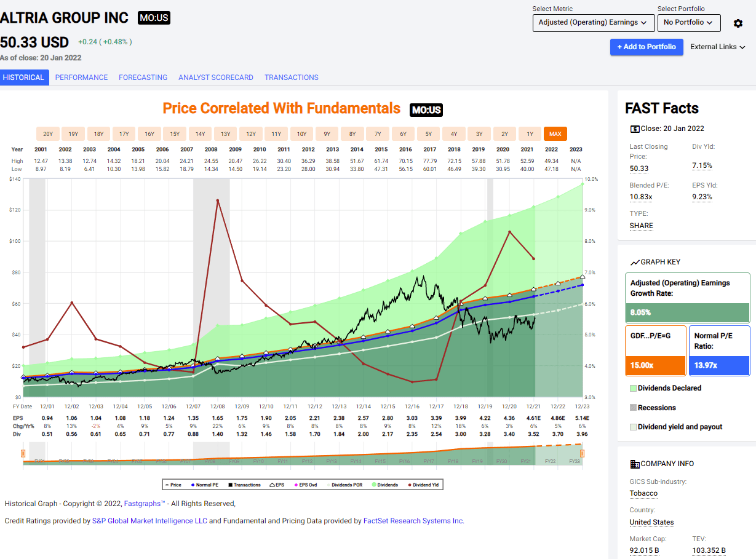This screenshot has height=559, width=756.
Task: Expand the External Links menu
Action: pos(718,47)
